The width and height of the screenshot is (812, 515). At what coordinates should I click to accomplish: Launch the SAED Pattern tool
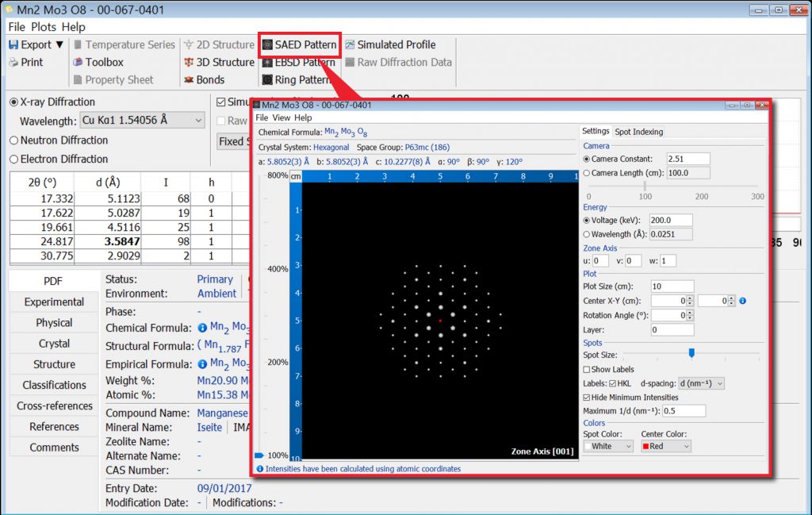click(299, 44)
